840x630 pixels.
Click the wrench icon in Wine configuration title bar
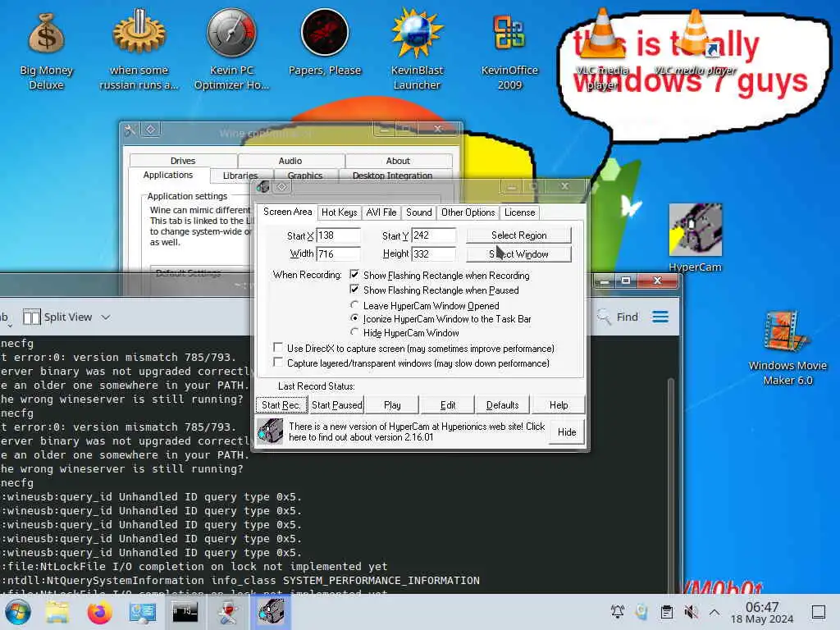pos(130,130)
